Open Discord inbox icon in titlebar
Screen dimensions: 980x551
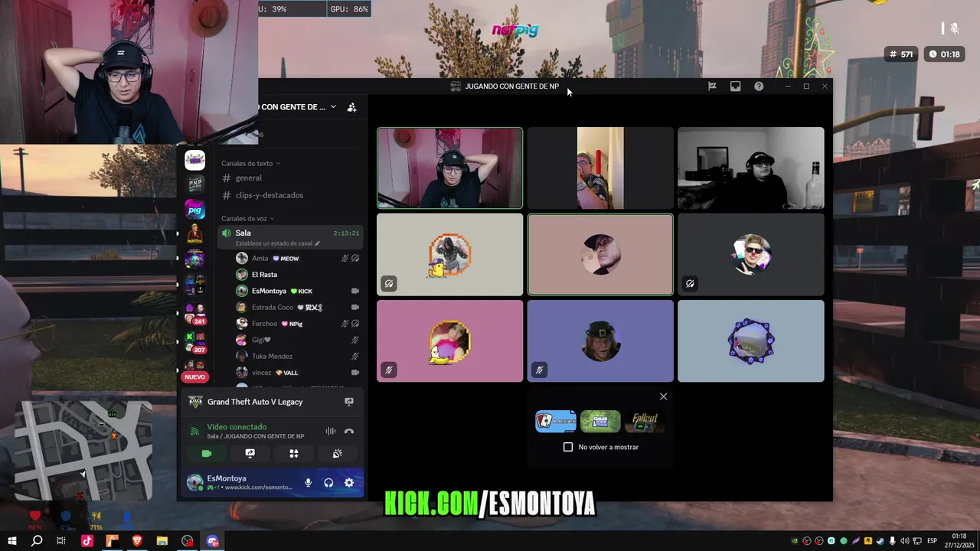pos(735,86)
